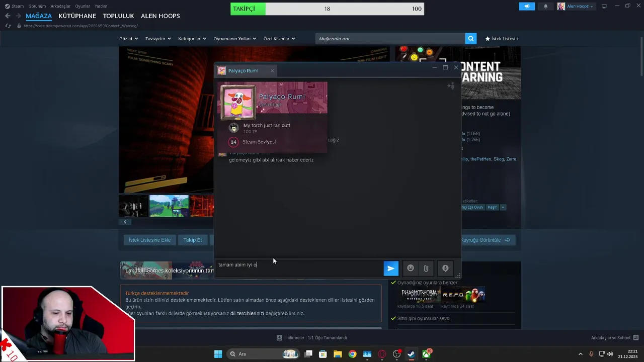Open the Windows Start menu
644x362 pixels.
(x=218, y=354)
